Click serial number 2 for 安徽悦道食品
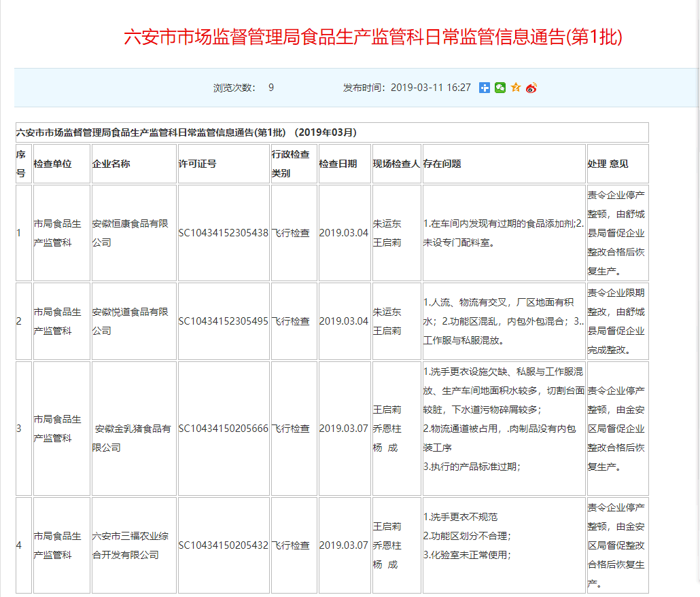Image resolution: width=700 pixels, height=597 pixels. tap(19, 321)
